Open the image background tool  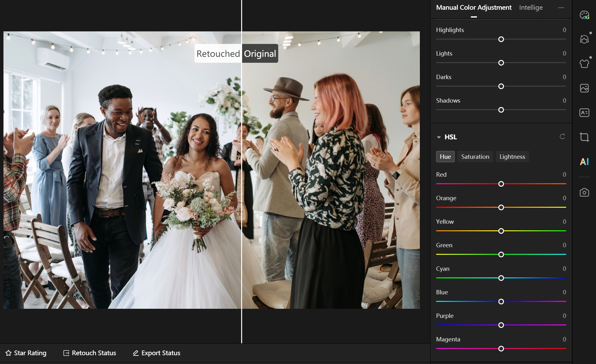(584, 88)
